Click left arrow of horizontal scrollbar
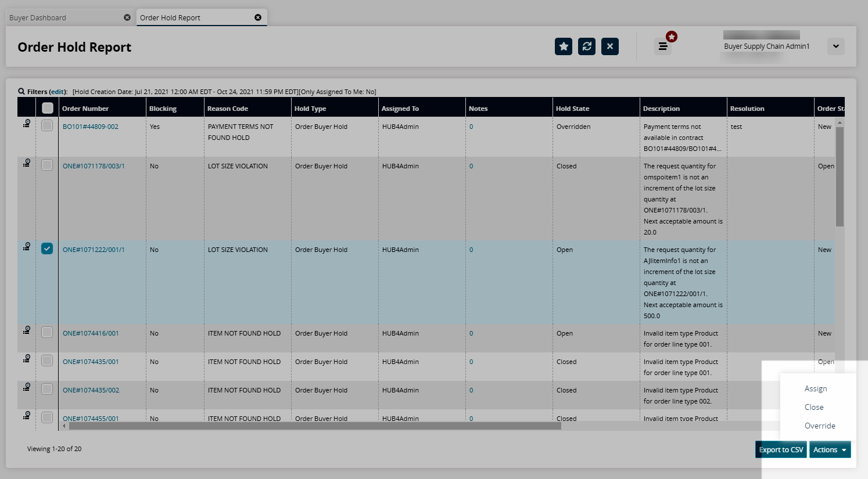 (64, 426)
